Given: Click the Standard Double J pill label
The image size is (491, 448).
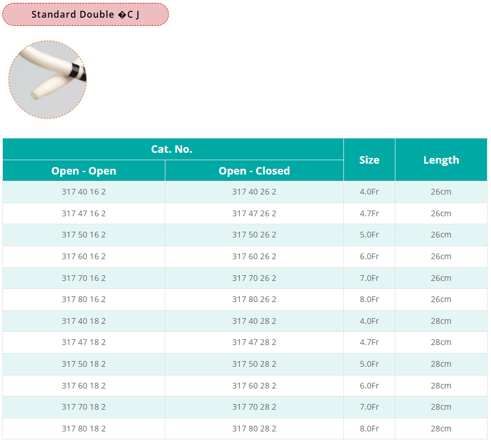Looking at the screenshot, I should point(85,14).
